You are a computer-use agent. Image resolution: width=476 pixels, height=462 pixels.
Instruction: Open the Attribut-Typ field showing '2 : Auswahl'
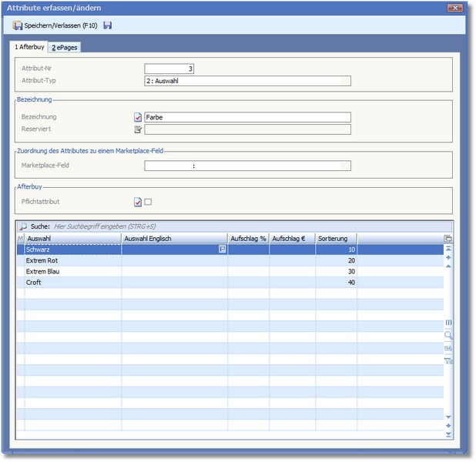[247, 81]
